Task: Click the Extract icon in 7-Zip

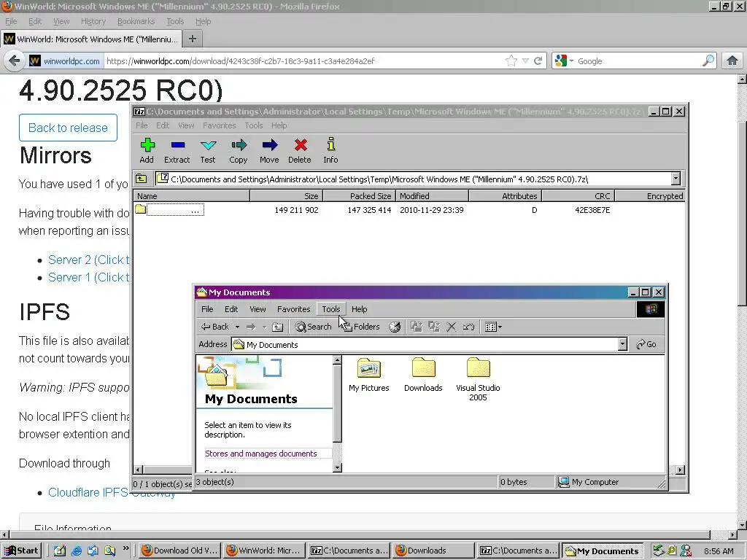Action: (178, 145)
